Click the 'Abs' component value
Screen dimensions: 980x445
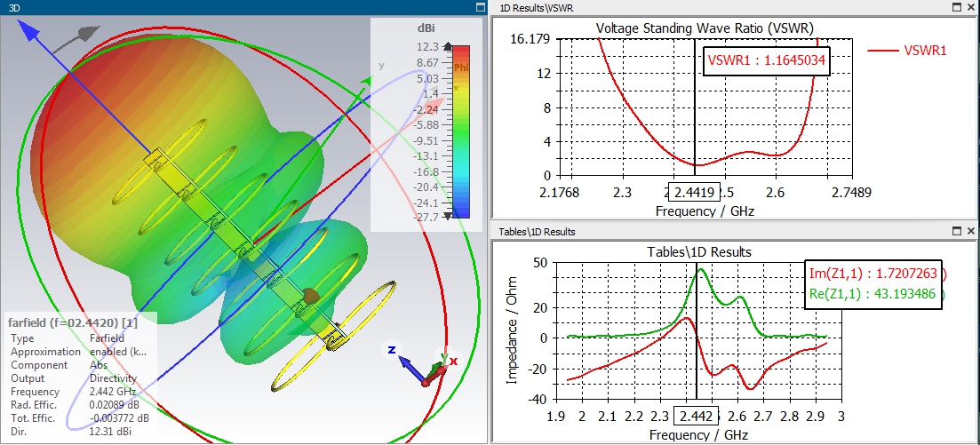(x=98, y=365)
